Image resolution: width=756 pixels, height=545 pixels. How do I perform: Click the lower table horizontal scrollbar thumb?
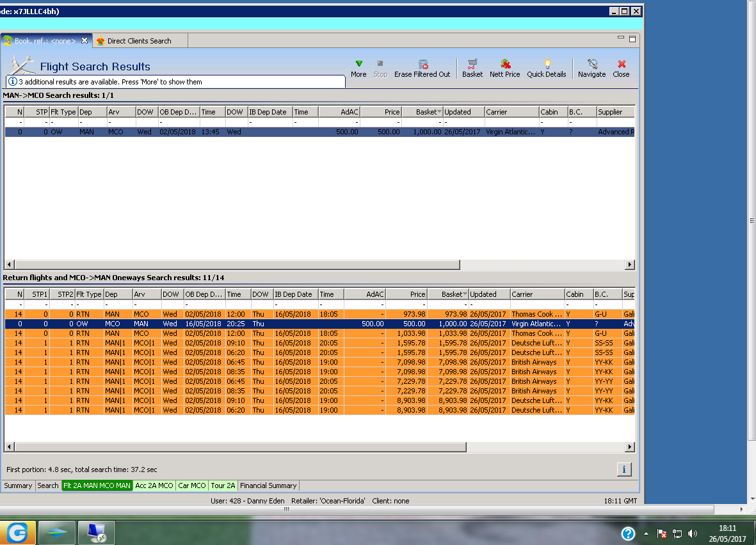point(241,447)
